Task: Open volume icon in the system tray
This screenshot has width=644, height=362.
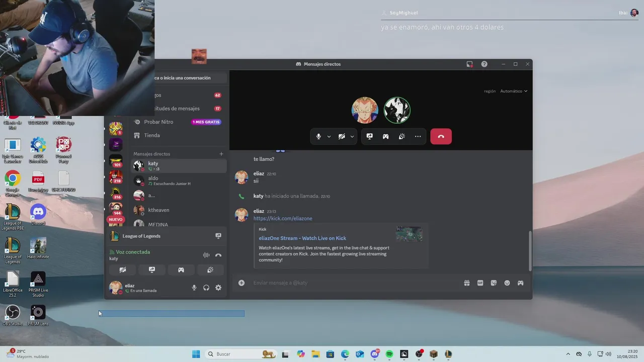Action: pos(608,354)
